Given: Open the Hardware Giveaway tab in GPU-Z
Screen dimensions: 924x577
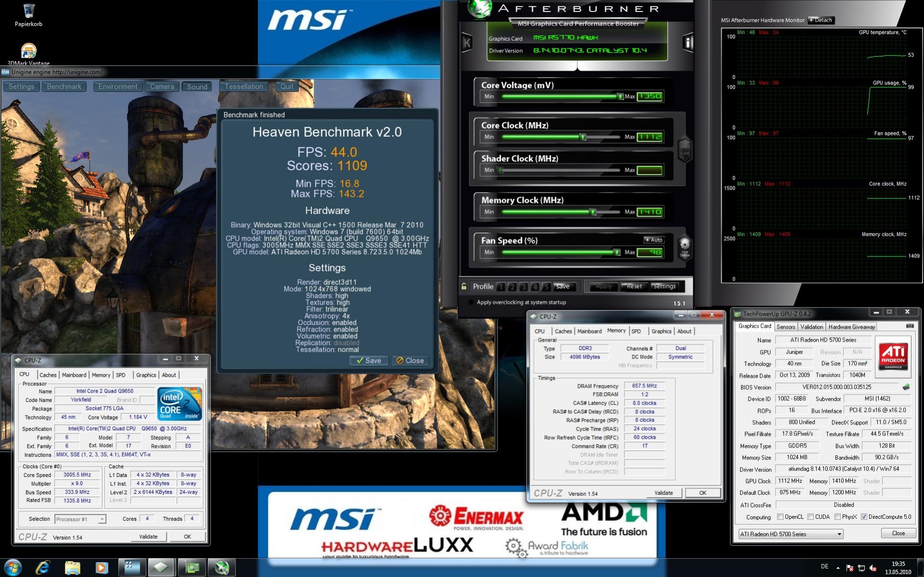Looking at the screenshot, I should tap(851, 327).
